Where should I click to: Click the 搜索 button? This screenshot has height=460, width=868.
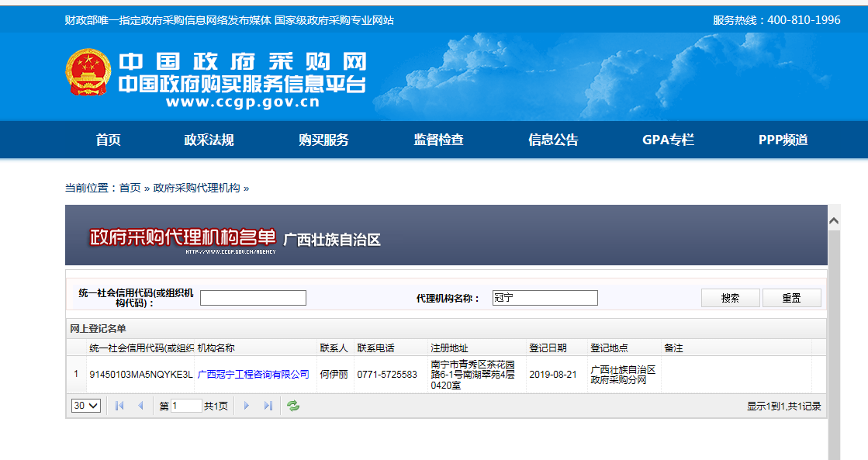[x=730, y=298]
